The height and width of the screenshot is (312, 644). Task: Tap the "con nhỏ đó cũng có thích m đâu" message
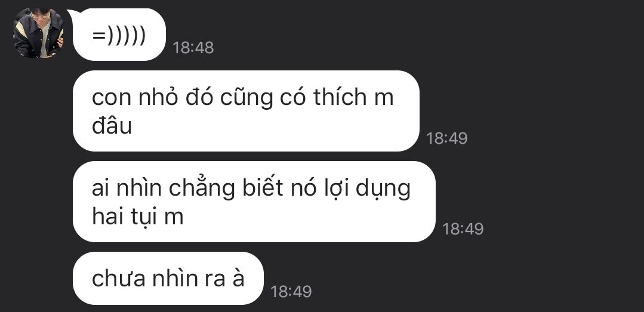click(246, 111)
